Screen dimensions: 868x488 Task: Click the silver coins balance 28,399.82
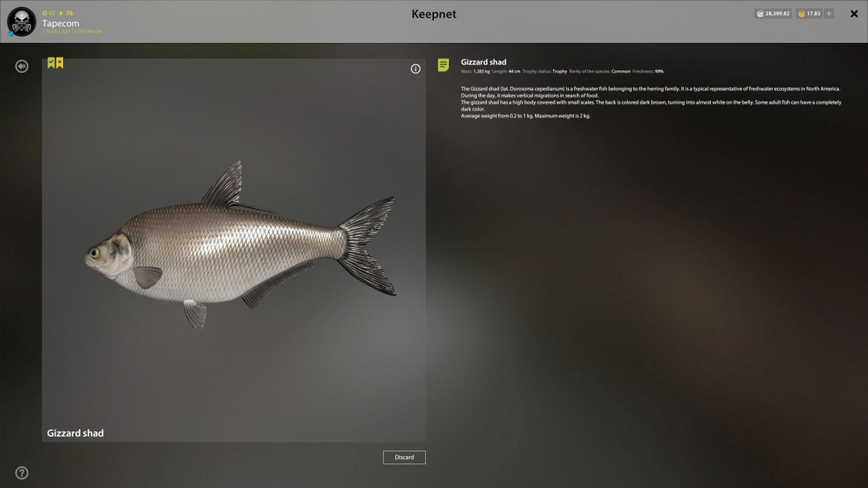(773, 14)
